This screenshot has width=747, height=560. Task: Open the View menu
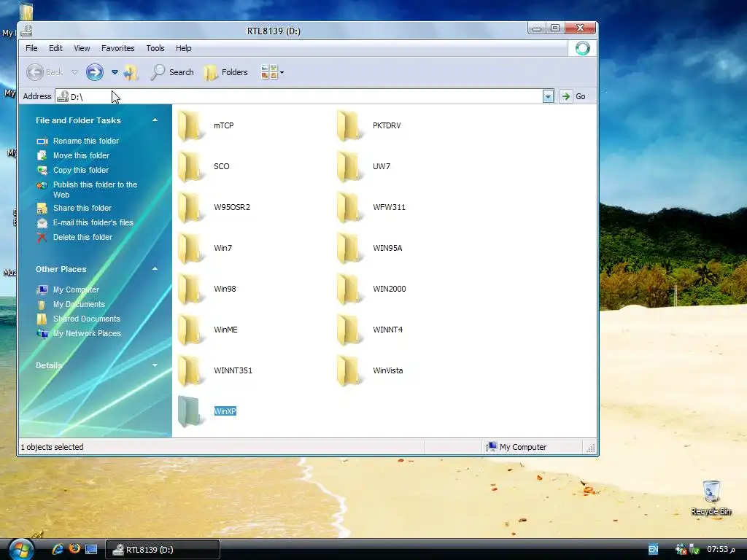tap(82, 48)
